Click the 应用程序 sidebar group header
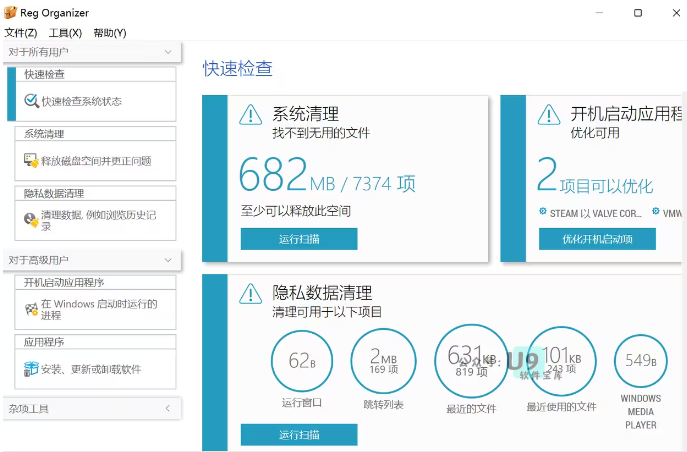The image size is (687, 452). (x=96, y=342)
